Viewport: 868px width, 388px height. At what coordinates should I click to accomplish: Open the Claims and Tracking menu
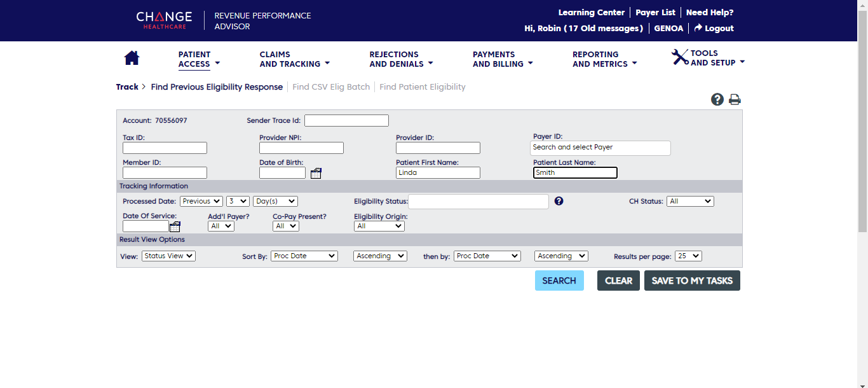(294, 59)
